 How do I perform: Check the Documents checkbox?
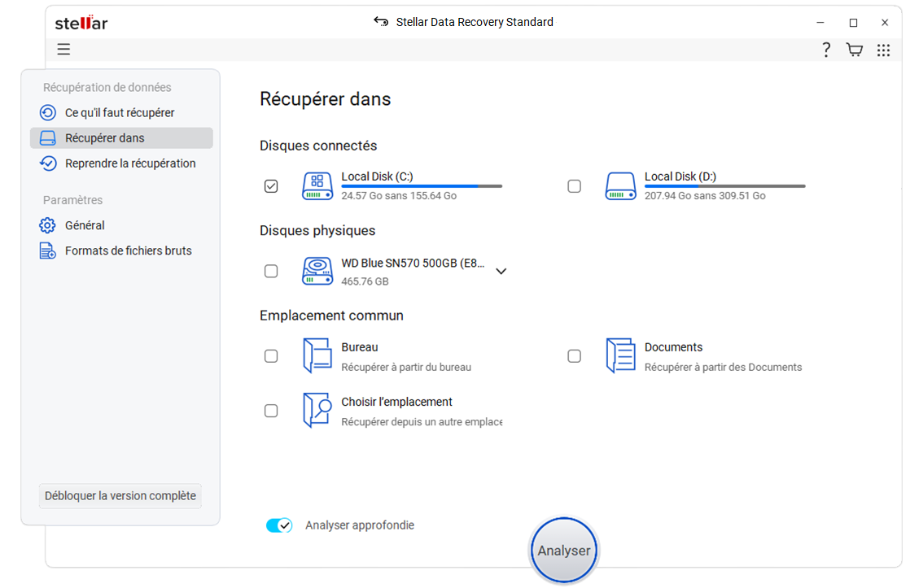pyautogui.click(x=574, y=356)
